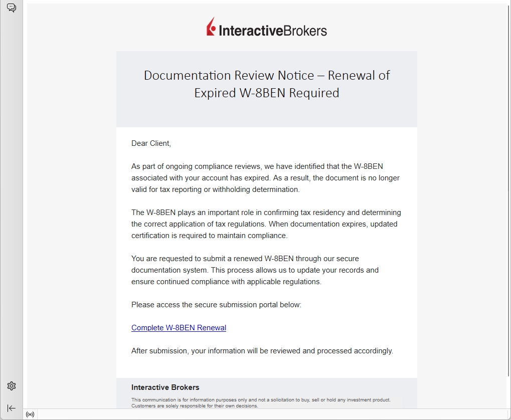Click paragraph starting 'The W-8BEN plays'
The height and width of the screenshot is (420, 511).
266,224
